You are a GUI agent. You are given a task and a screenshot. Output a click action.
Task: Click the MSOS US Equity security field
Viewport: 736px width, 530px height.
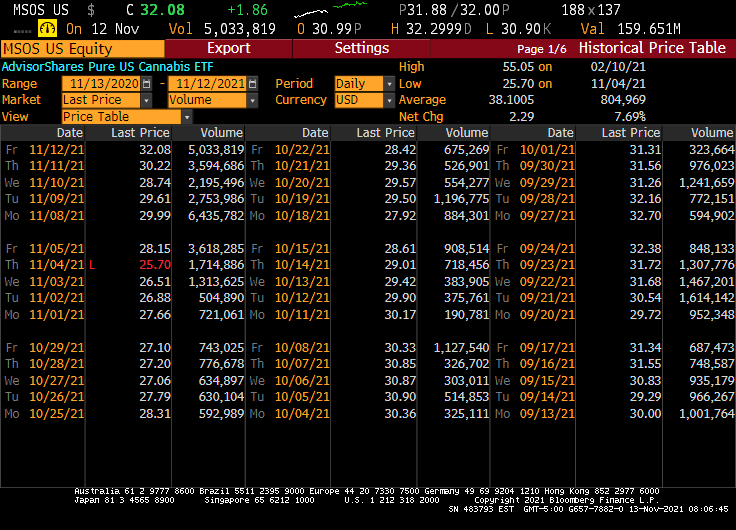point(83,49)
